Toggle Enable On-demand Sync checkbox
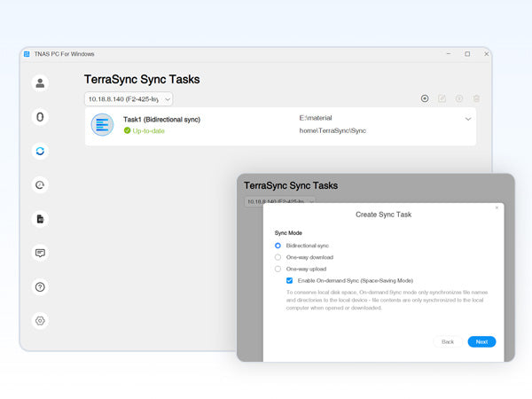Image resolution: width=532 pixels, height=399 pixels. (x=290, y=280)
